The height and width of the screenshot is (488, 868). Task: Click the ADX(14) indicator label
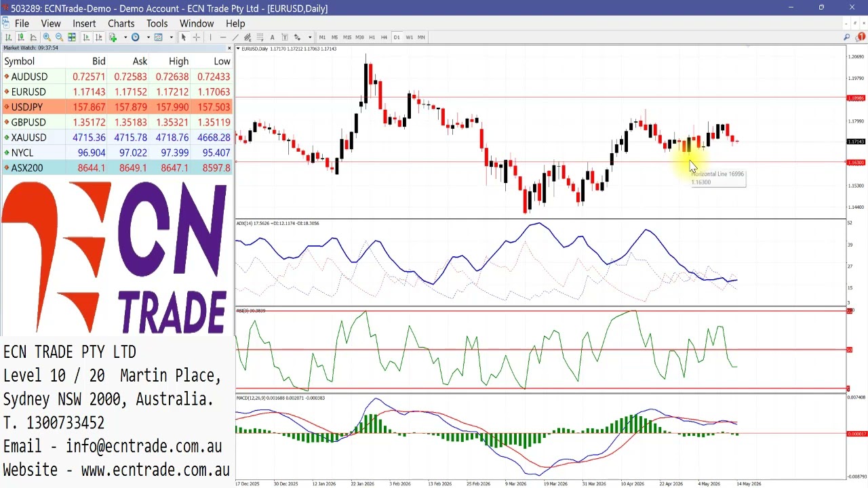click(277, 223)
